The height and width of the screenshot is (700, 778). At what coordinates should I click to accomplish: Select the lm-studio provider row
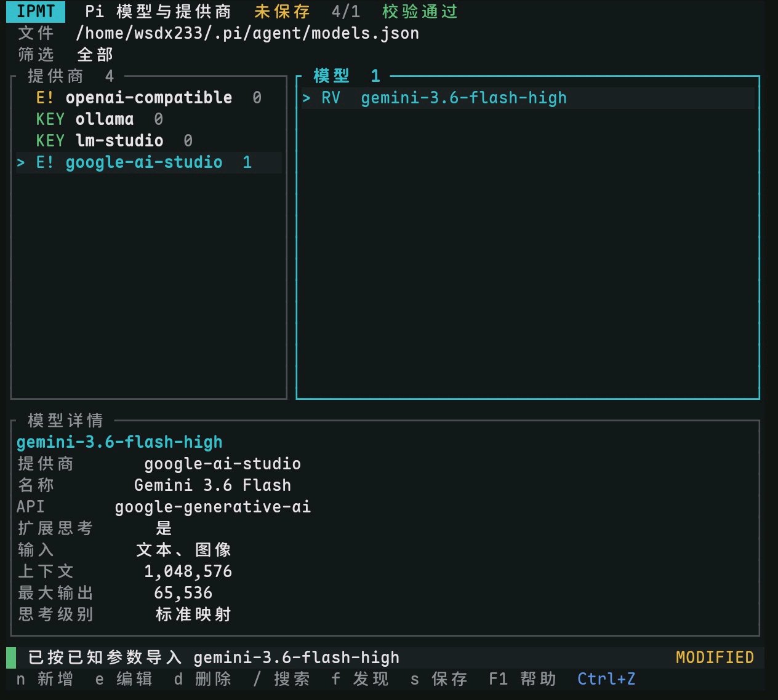coord(149,141)
